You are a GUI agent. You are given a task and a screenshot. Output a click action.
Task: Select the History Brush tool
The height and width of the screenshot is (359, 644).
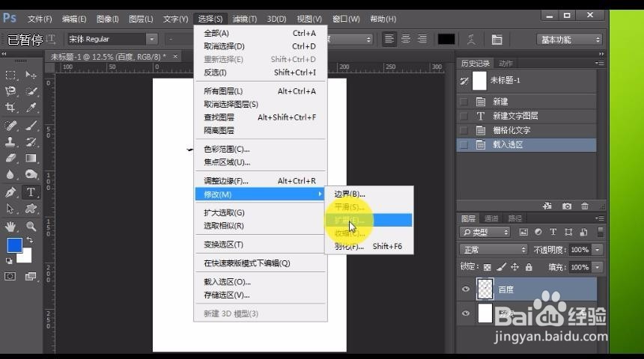(31, 142)
